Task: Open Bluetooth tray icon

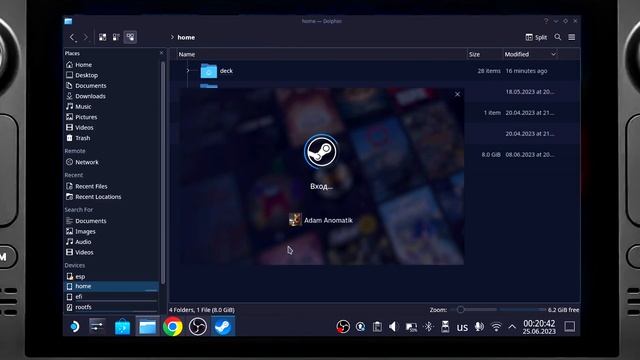Action: point(428,327)
